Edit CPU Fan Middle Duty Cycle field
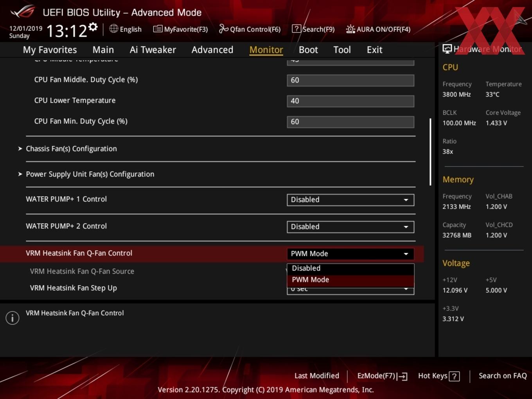Viewport: 532px width, 399px height. pyautogui.click(x=350, y=80)
